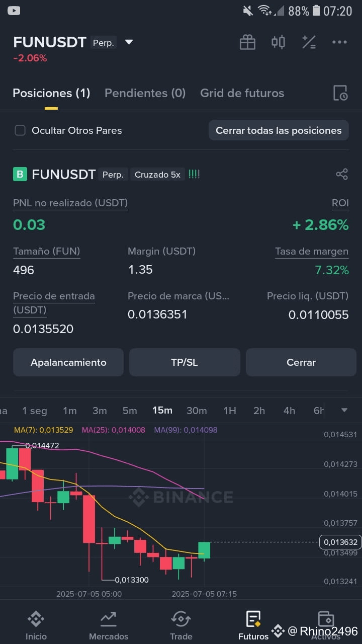362x644 pixels.
Task: Switch to the Posiciones (1) tab
Action: [51, 93]
